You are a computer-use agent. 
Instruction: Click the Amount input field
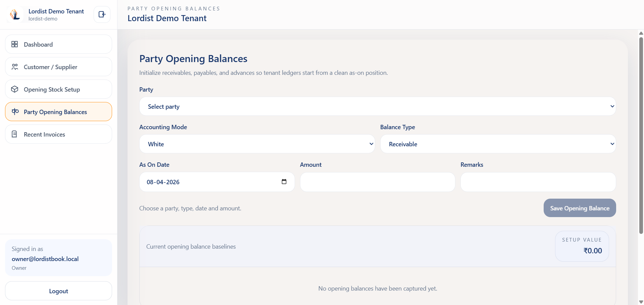378,182
